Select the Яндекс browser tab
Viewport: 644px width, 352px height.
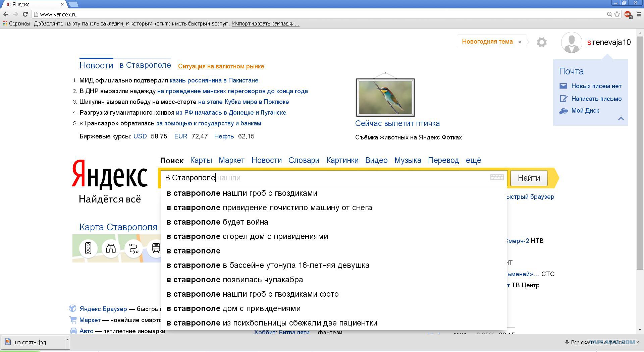coord(34,4)
